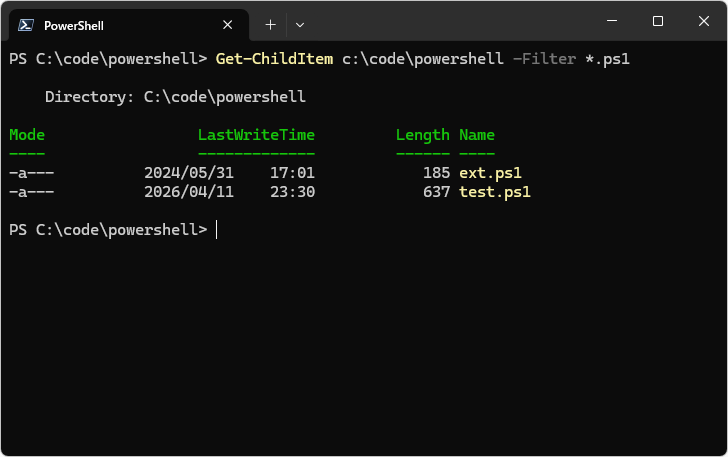Click the Mode column header
The width and height of the screenshot is (728, 457).
click(27, 135)
